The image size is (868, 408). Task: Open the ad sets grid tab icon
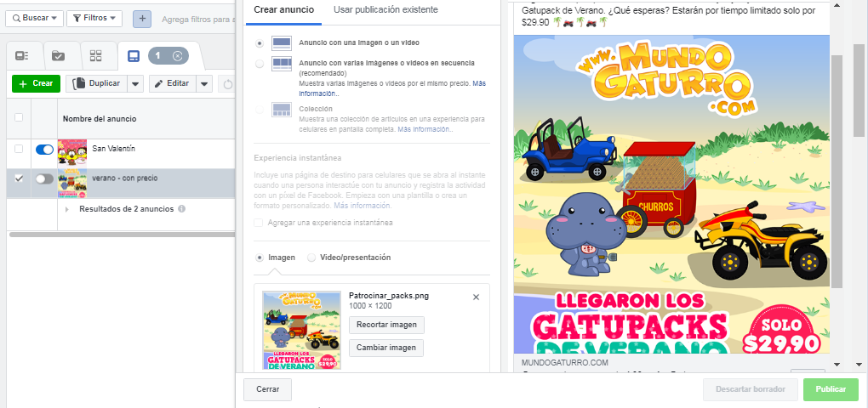coord(96,56)
